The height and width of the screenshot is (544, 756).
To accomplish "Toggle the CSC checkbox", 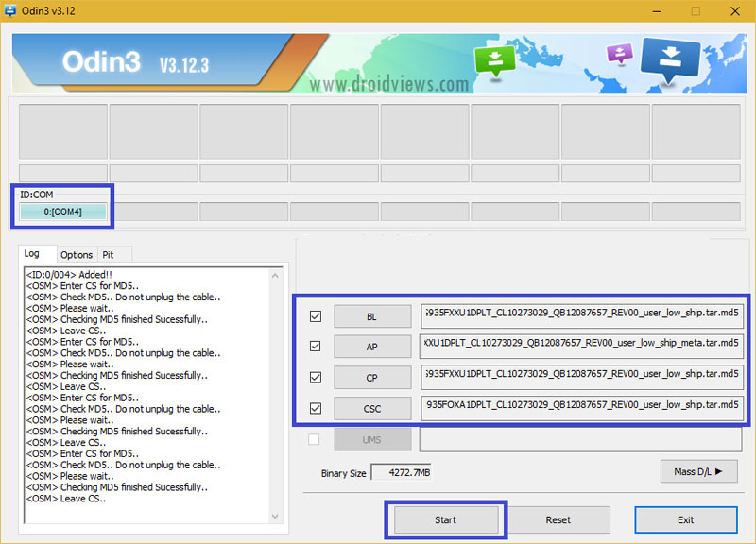I will click(x=316, y=409).
